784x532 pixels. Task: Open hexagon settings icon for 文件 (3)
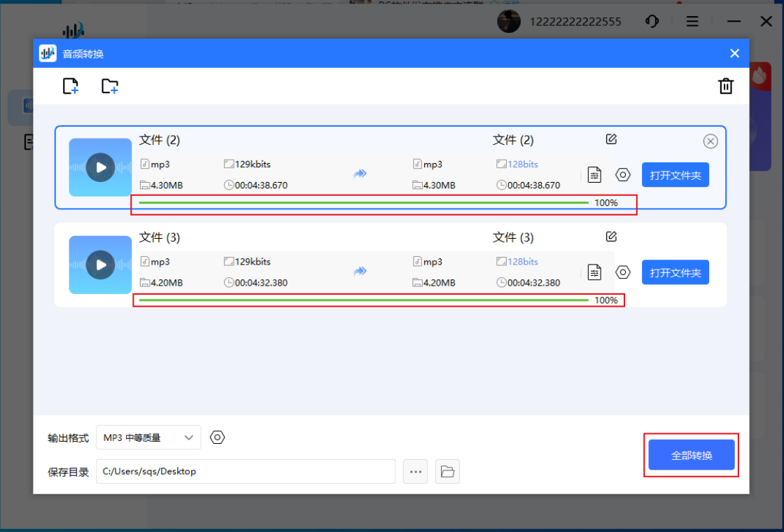623,272
